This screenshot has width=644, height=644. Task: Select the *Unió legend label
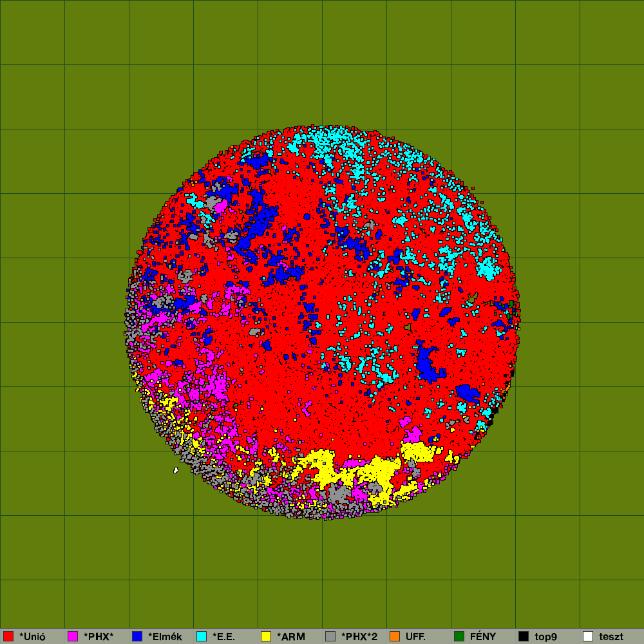pyautogui.click(x=32, y=637)
